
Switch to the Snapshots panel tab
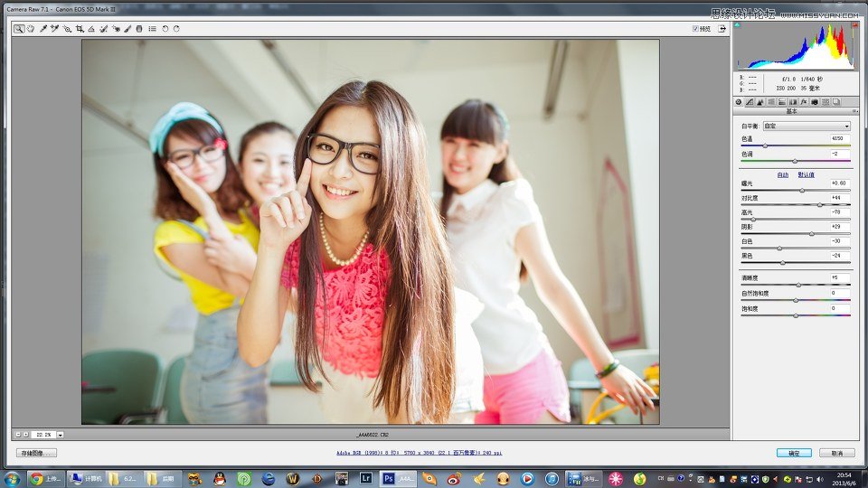pos(836,102)
